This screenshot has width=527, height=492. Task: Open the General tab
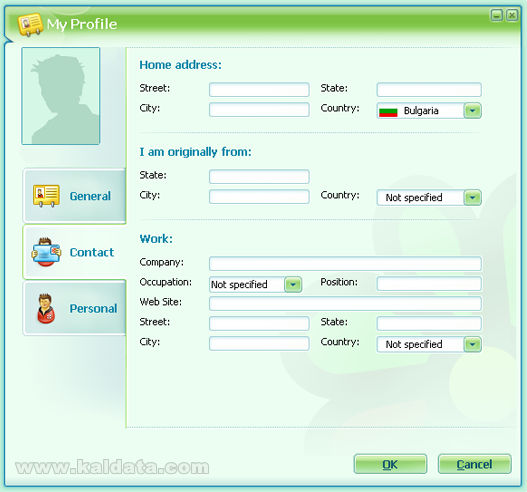click(74, 196)
